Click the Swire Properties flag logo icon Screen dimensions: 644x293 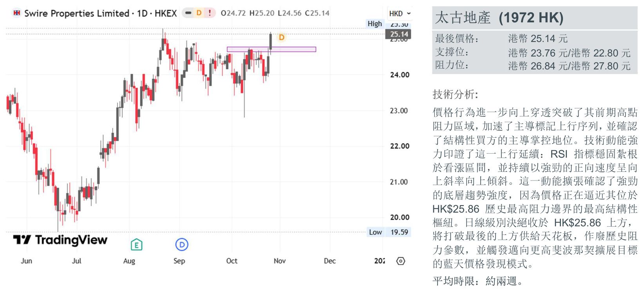pyautogui.click(x=16, y=13)
